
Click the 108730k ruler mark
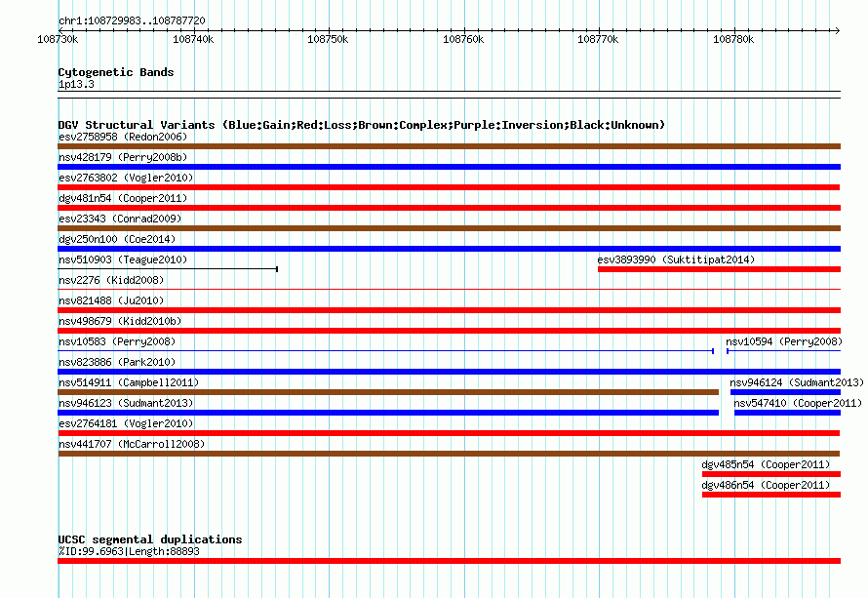pos(58,39)
